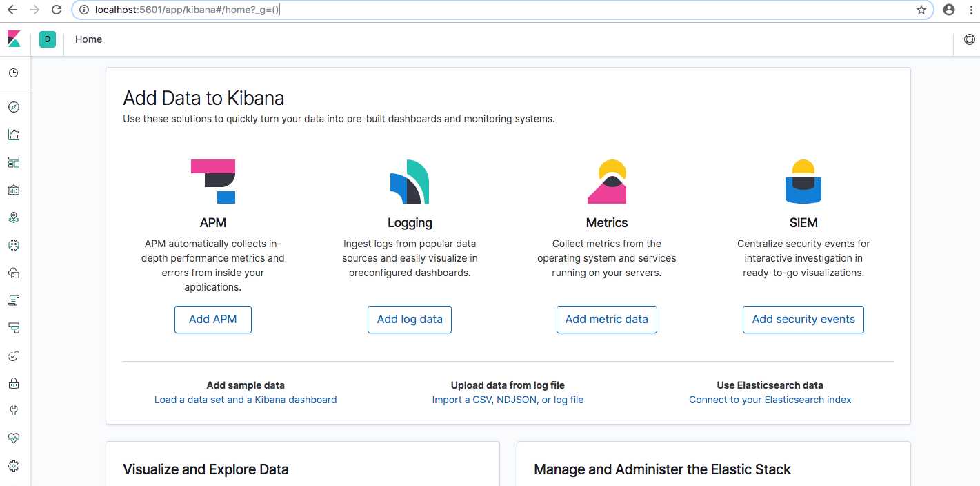Click the Add log data button
Screen dimensions: 980x486
(410, 320)
